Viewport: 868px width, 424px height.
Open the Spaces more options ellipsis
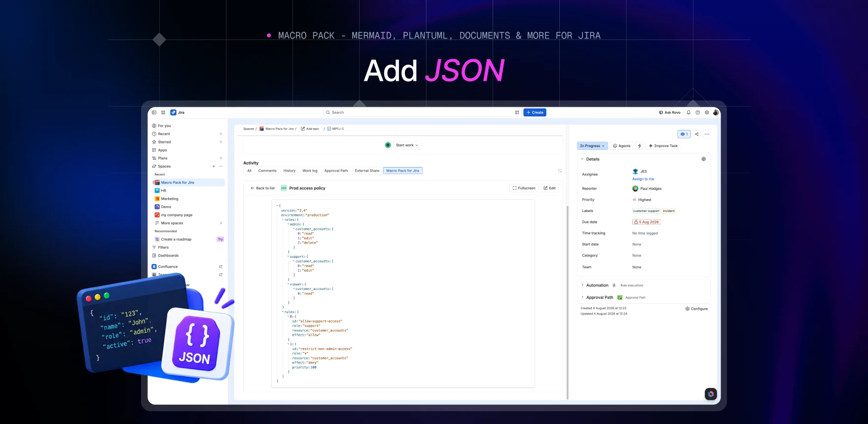point(221,166)
